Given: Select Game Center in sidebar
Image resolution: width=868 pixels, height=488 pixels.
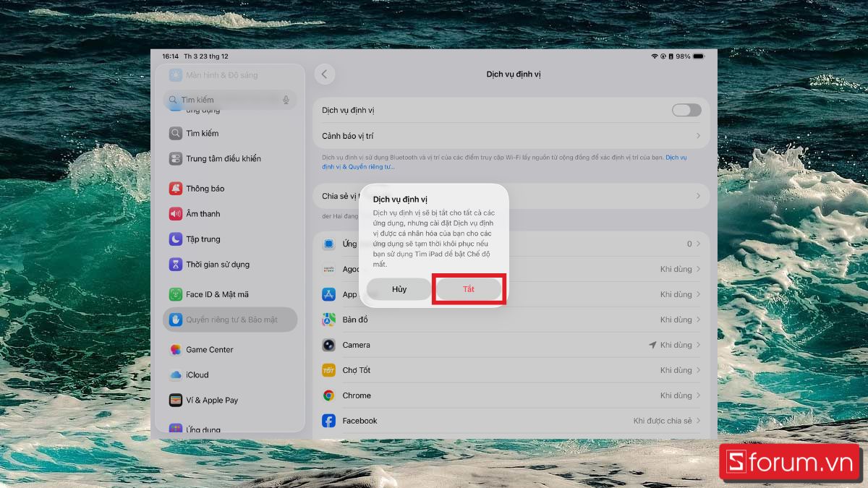Looking at the screenshot, I should 230,350.
